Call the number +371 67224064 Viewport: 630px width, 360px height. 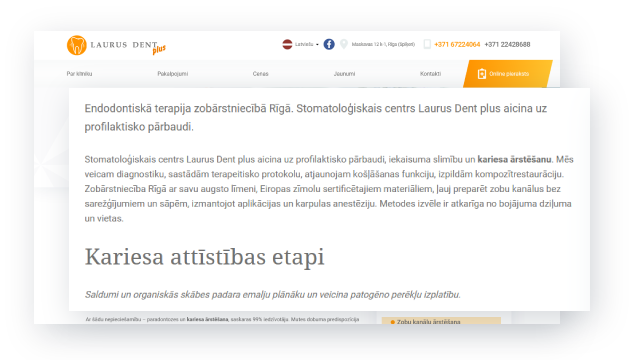(x=457, y=44)
